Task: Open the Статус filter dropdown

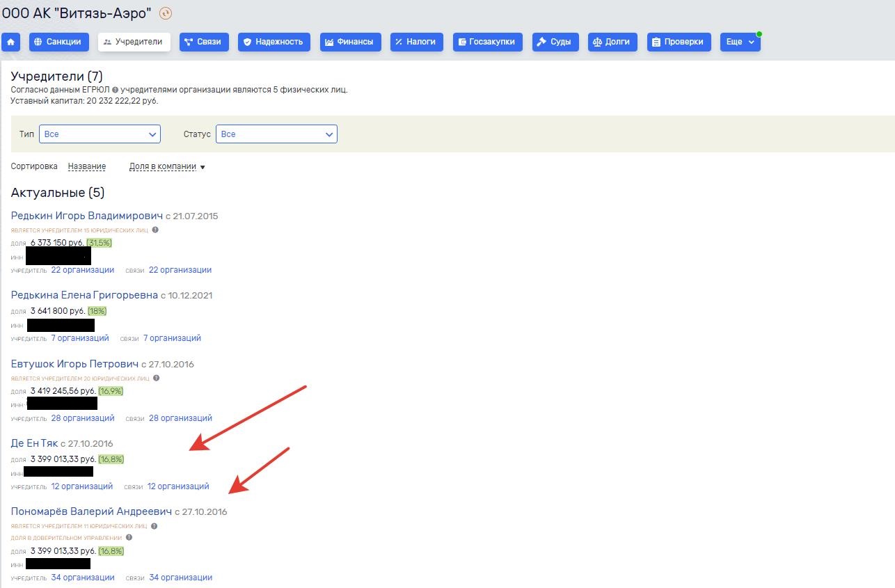Action: pos(276,134)
